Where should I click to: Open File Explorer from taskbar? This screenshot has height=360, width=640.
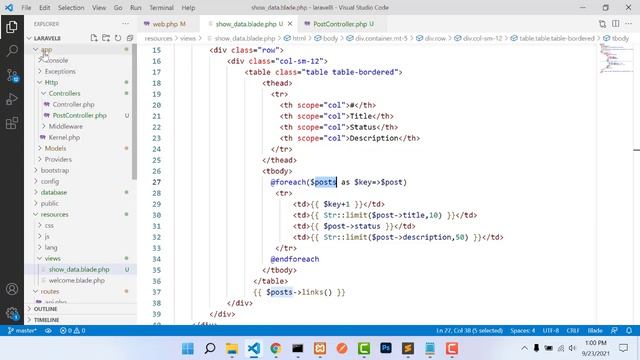232,348
